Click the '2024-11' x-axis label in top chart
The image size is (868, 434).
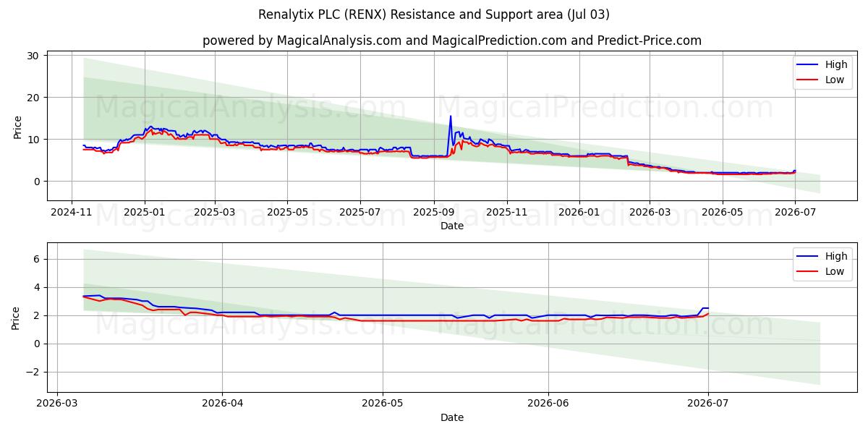72,213
